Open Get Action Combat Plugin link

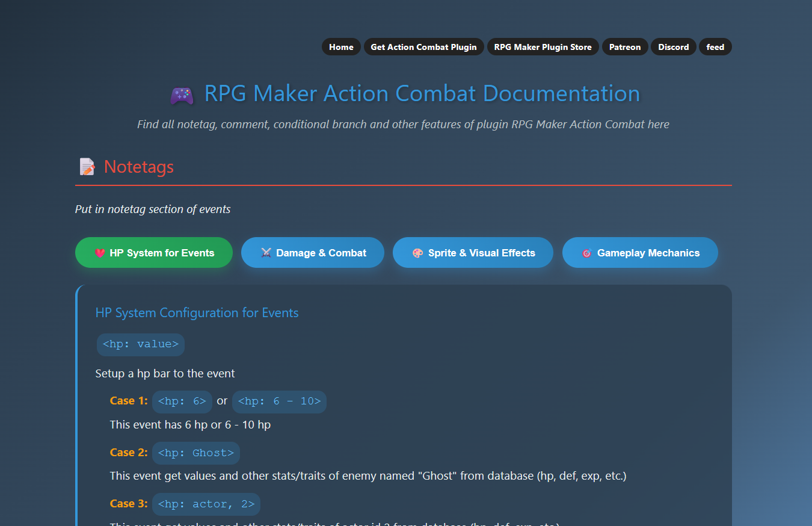pyautogui.click(x=423, y=47)
